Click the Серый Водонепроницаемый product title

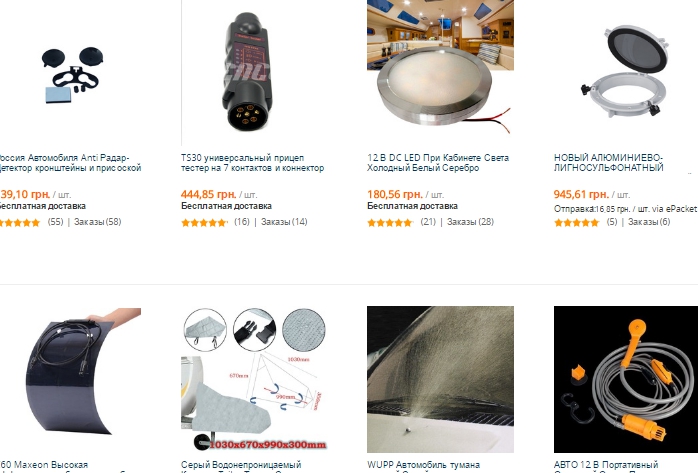point(241,467)
